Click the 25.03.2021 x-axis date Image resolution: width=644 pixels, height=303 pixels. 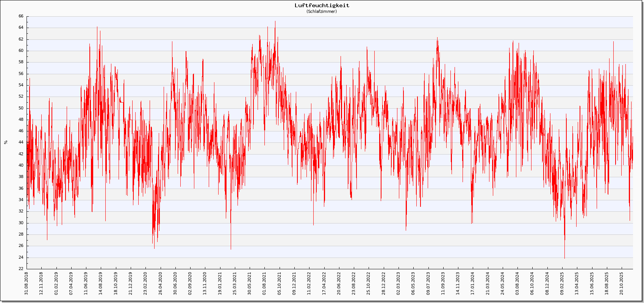pyautogui.click(x=235, y=283)
